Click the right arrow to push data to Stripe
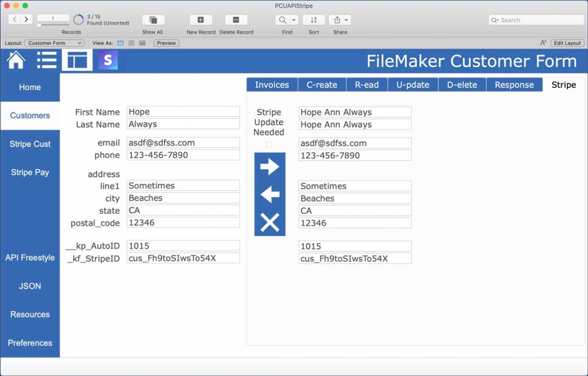 click(269, 166)
